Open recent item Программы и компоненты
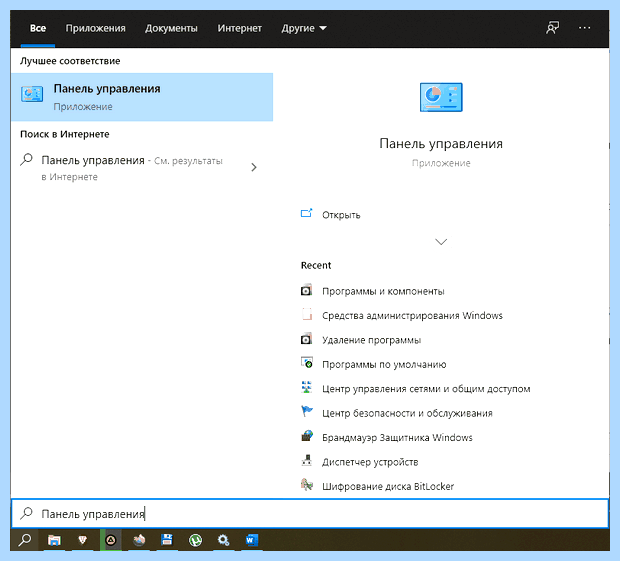 pyautogui.click(x=383, y=291)
